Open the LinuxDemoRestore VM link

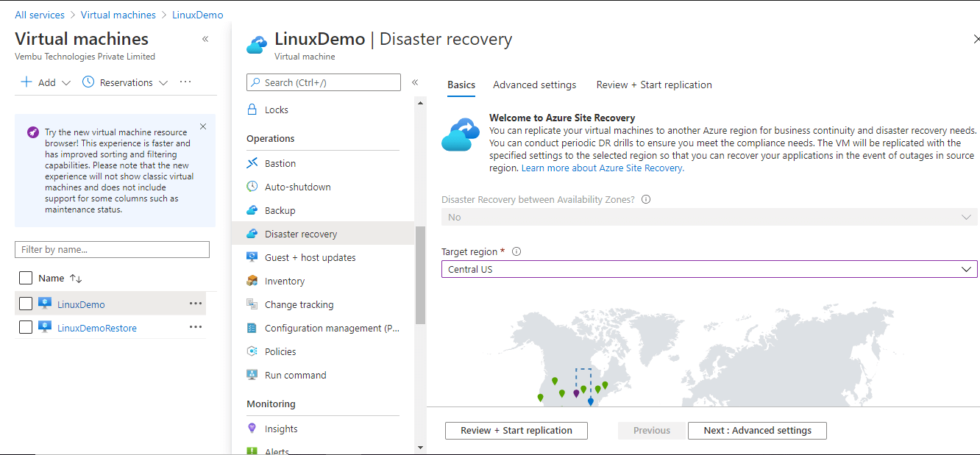coord(97,328)
